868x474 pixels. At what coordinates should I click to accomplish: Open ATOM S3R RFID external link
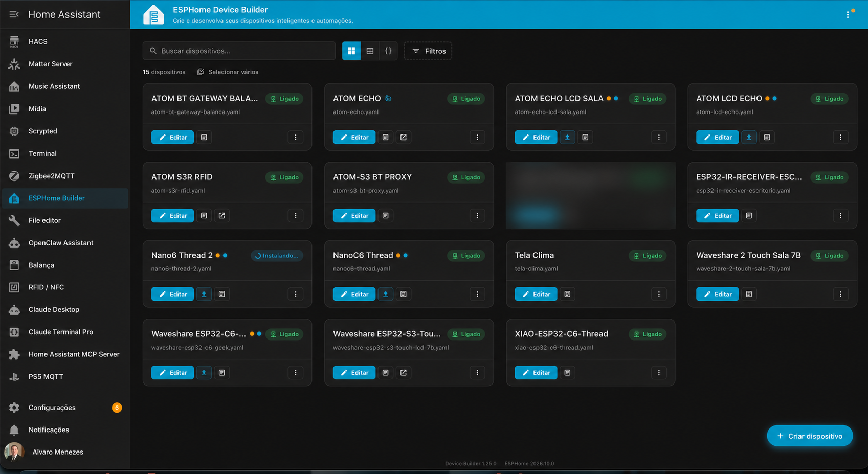pyautogui.click(x=222, y=216)
